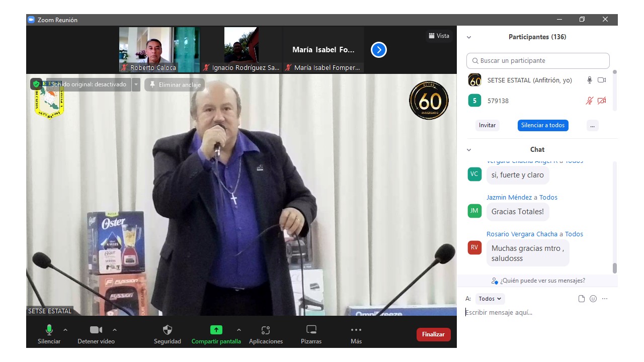This screenshot has width=644, height=362.
Task: Click the green encryption shield icon
Action: coord(36,84)
